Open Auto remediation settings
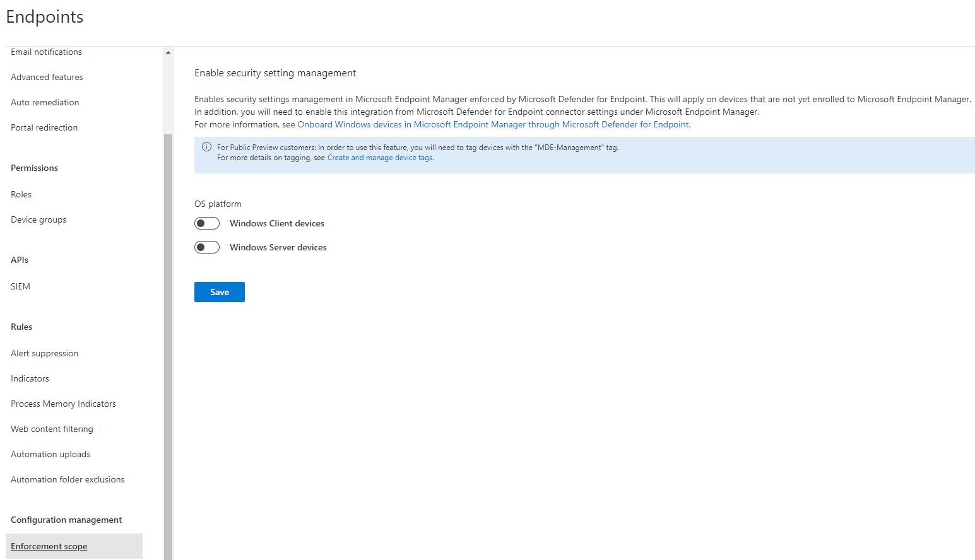The height and width of the screenshot is (560, 975). [45, 102]
